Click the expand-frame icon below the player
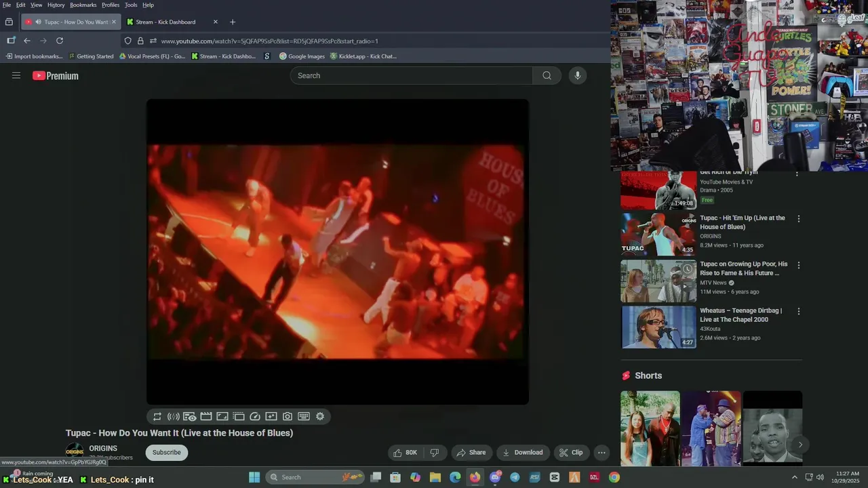868x488 pixels. 222,417
